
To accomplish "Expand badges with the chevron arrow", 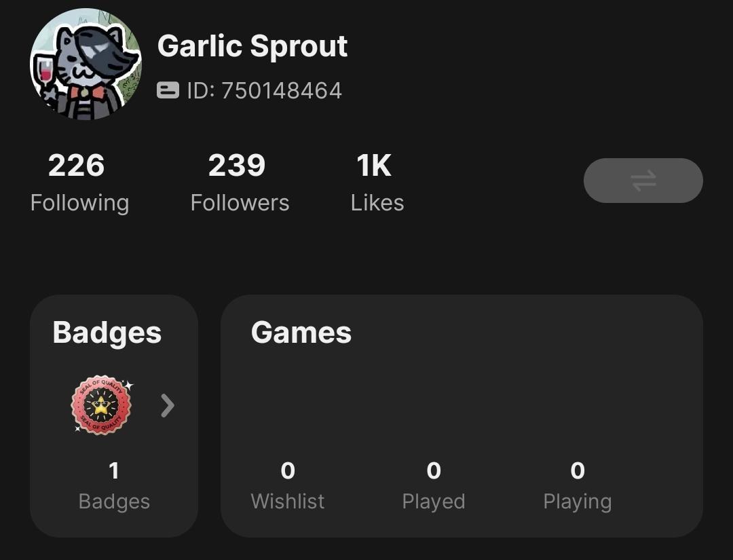I will pos(167,406).
